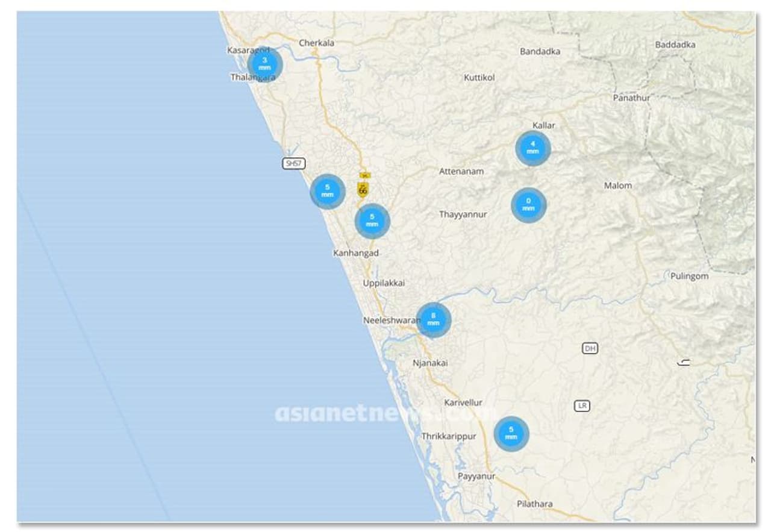Select the Bandadka place label
The image size is (771, 532).
click(x=540, y=51)
